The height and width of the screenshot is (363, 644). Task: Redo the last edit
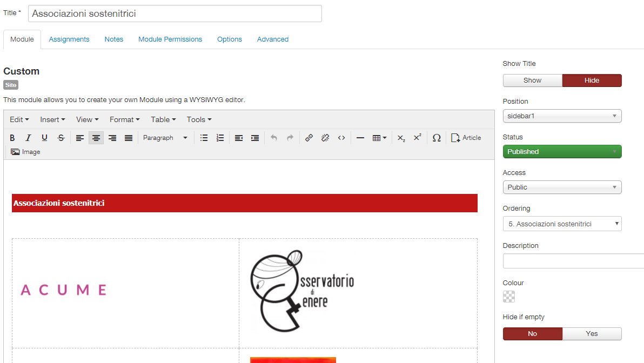[290, 138]
